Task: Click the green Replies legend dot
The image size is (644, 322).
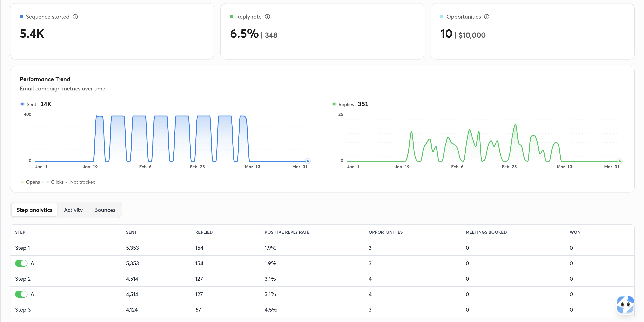Action: (x=334, y=104)
